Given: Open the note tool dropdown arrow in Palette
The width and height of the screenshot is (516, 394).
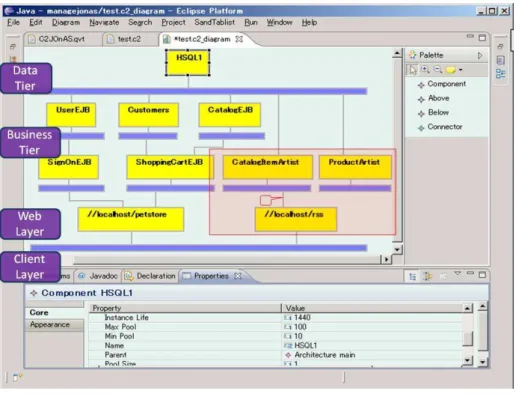Looking at the screenshot, I should point(461,70).
